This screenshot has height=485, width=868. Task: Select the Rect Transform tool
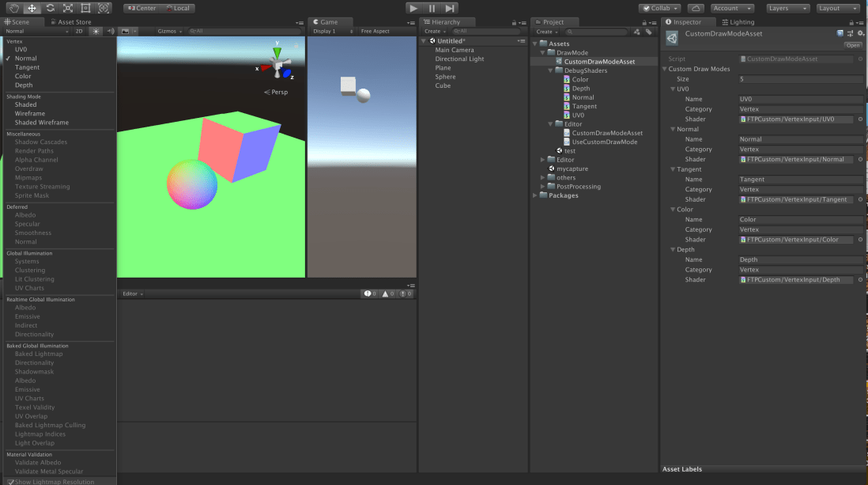click(x=85, y=8)
